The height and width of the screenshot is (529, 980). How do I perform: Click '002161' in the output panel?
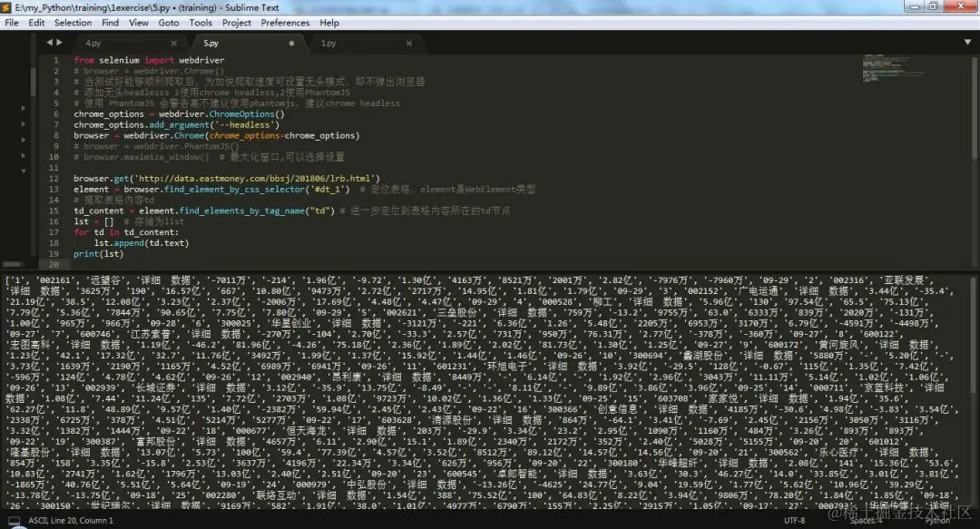coord(54,280)
